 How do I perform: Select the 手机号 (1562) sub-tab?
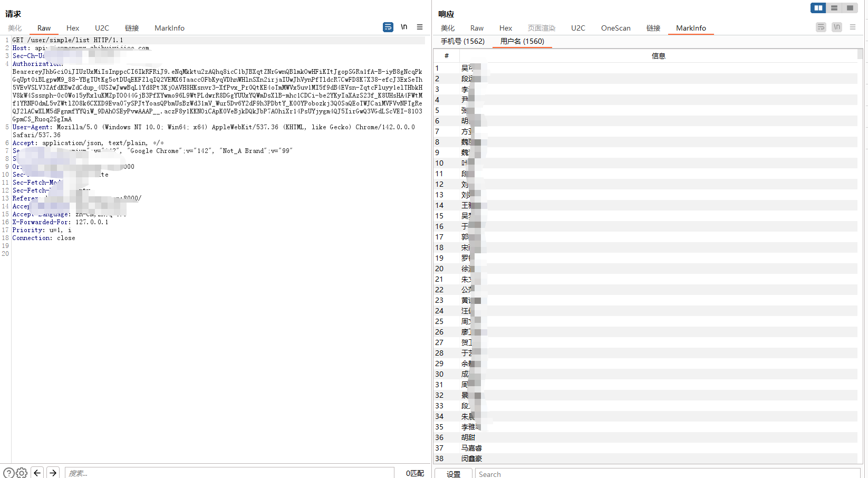click(x=462, y=41)
